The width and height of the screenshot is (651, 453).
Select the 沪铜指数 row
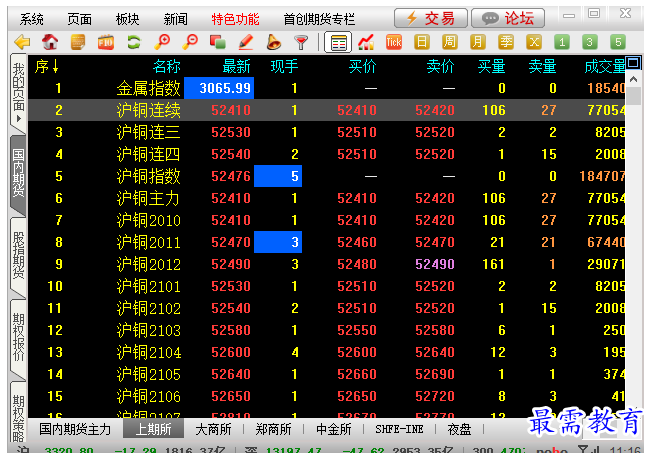[326, 176]
